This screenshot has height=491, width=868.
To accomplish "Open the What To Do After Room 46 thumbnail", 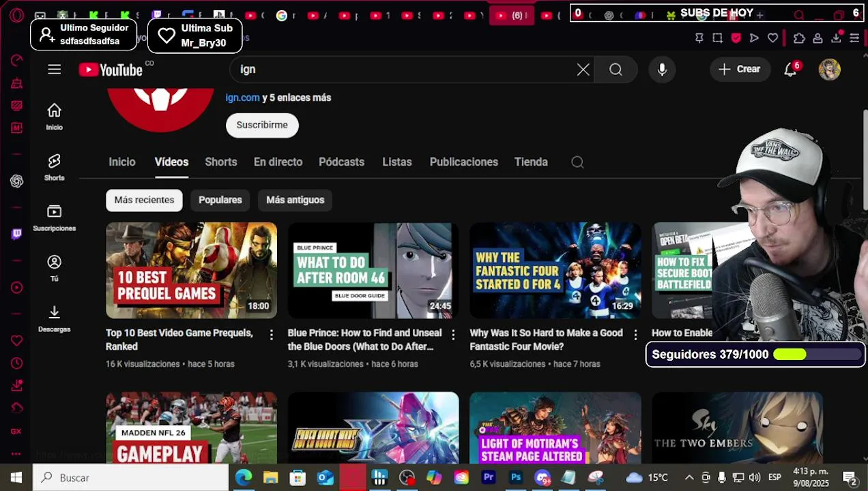I will pos(373,270).
